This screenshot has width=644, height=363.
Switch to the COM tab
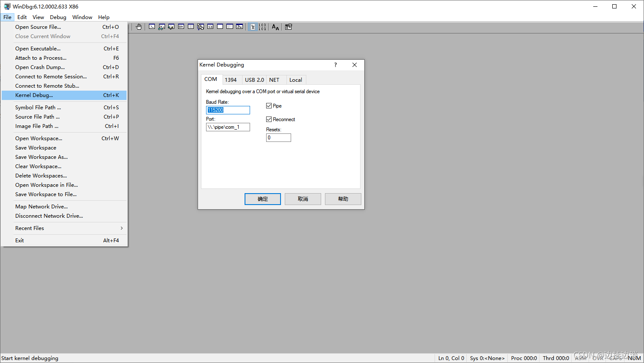pyautogui.click(x=211, y=79)
